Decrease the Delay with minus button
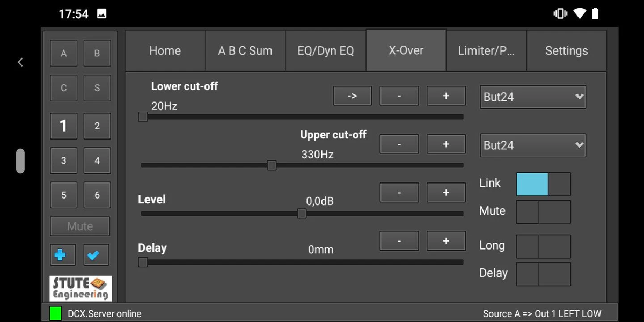 click(x=399, y=241)
